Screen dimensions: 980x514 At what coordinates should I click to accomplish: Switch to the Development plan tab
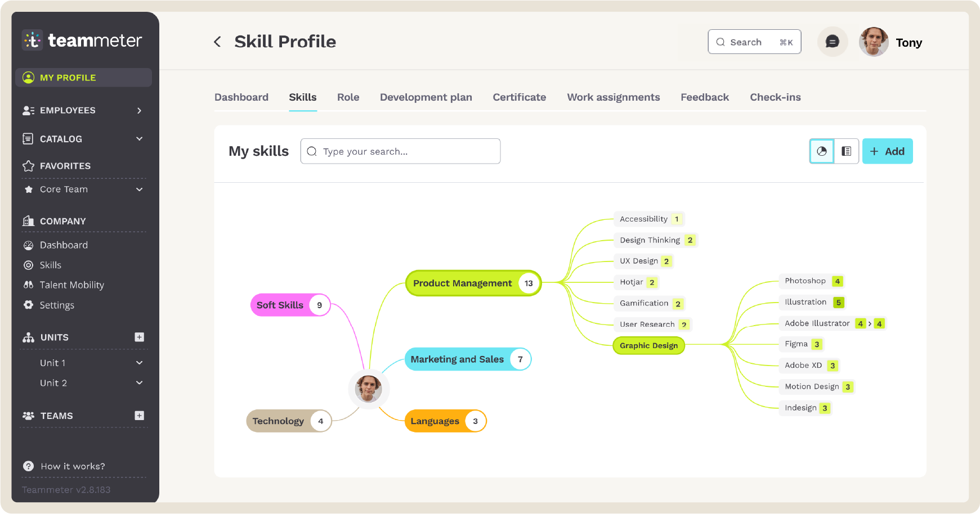(x=426, y=97)
